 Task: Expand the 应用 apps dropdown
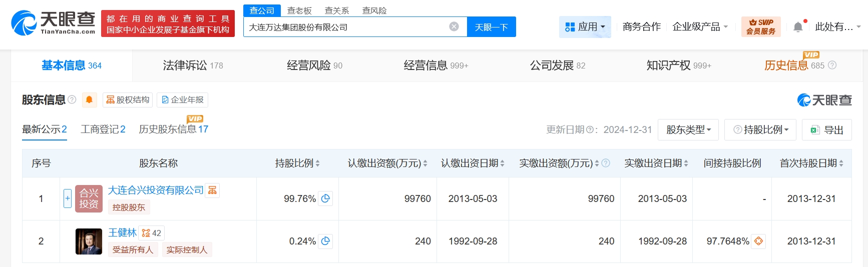click(x=585, y=27)
